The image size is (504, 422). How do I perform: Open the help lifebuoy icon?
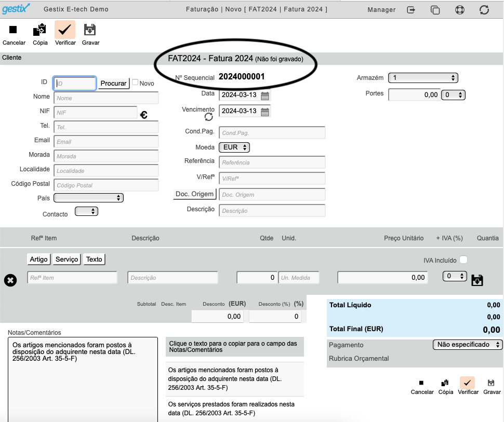coord(460,10)
